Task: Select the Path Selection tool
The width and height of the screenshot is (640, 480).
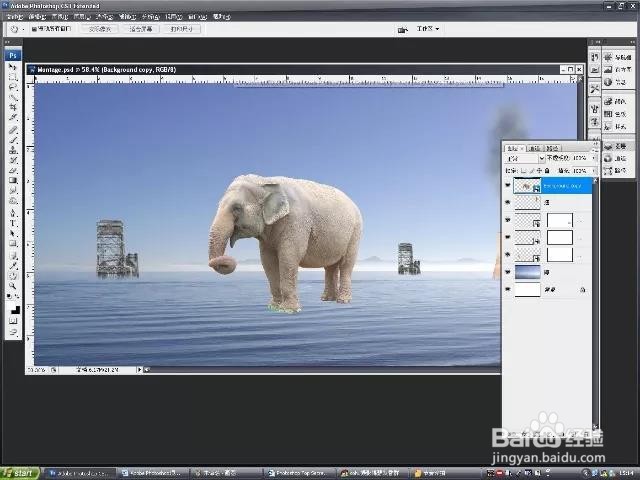Action: click(13, 233)
